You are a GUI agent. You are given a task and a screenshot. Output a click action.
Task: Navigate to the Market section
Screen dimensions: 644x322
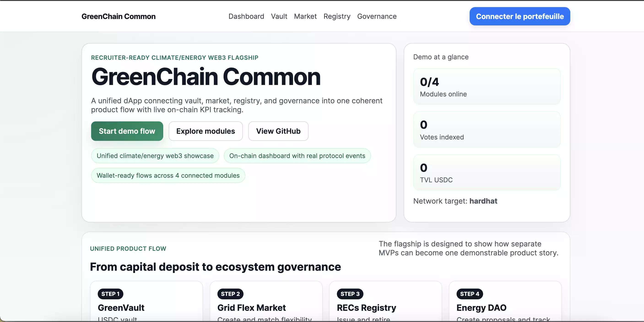point(305,16)
